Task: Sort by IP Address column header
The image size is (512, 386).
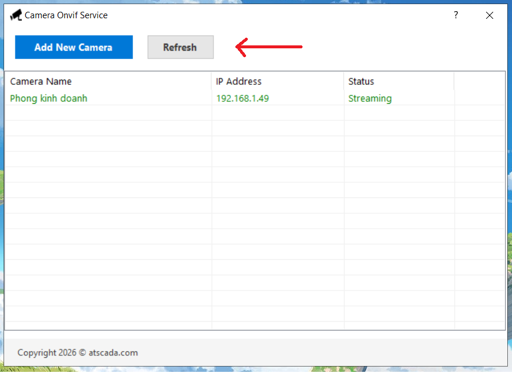Action: point(277,81)
